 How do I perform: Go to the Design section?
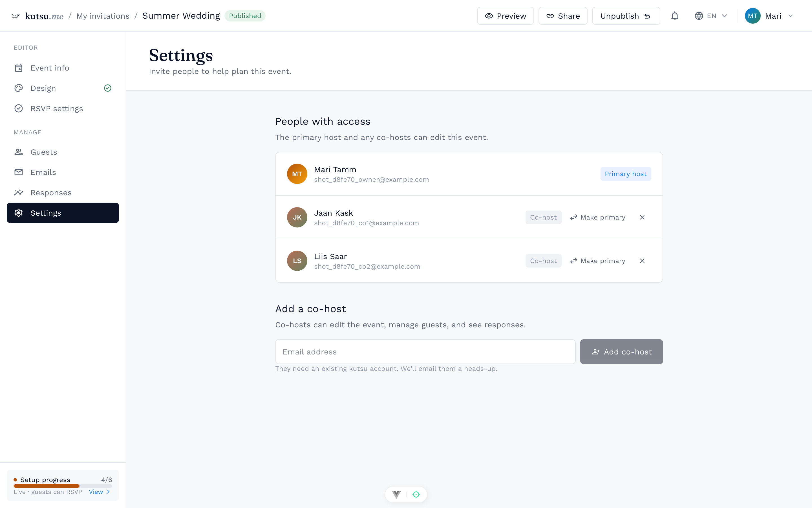[63, 88]
